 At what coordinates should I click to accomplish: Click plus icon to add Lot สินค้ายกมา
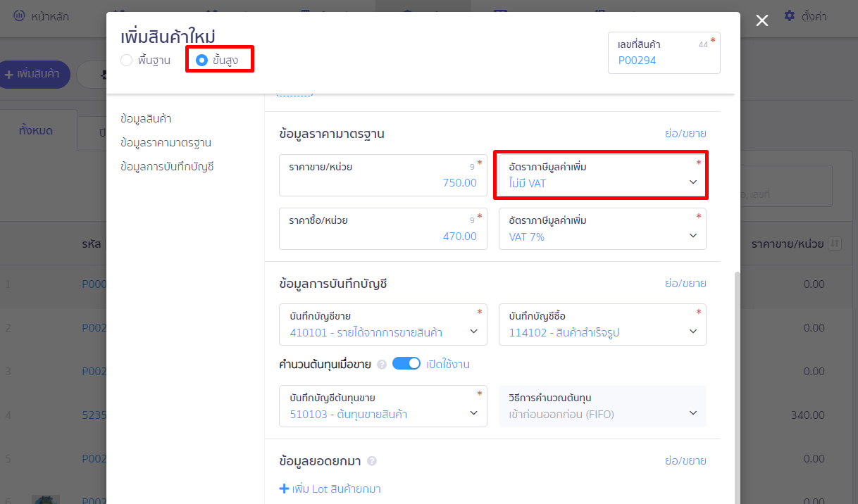[x=285, y=489]
